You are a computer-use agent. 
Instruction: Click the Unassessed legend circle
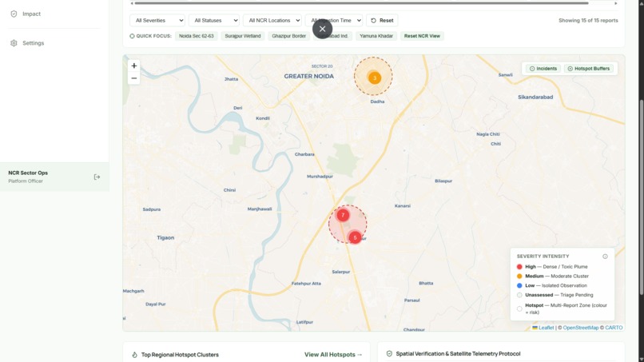[x=519, y=295]
